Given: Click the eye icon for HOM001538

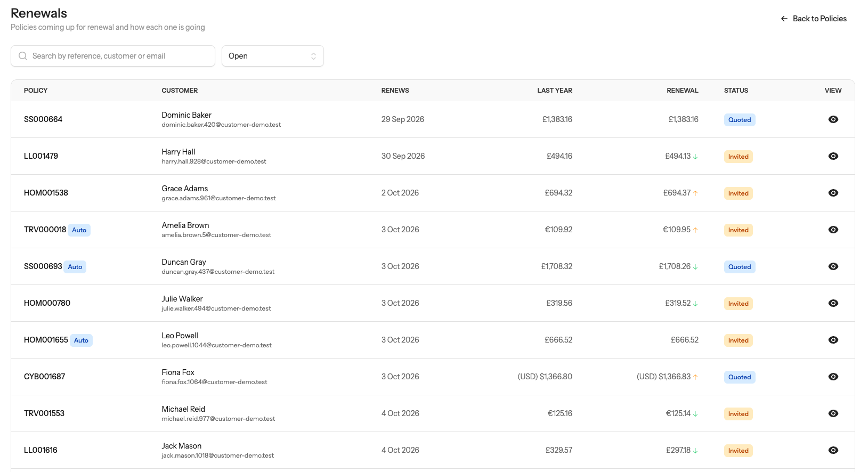Looking at the screenshot, I should coord(833,193).
